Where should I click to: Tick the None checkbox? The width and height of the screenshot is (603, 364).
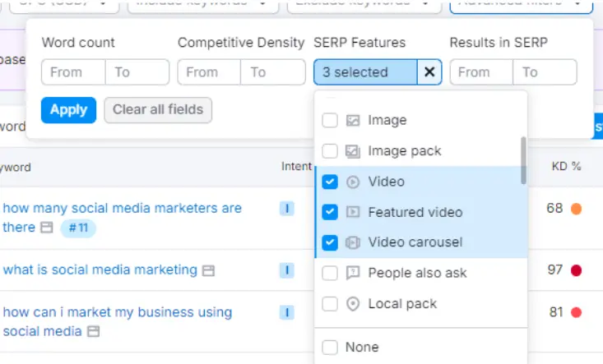330,348
